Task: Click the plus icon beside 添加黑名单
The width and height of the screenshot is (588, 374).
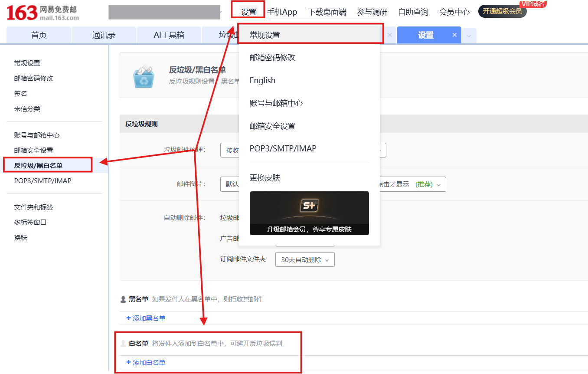Action: pyautogui.click(x=128, y=318)
